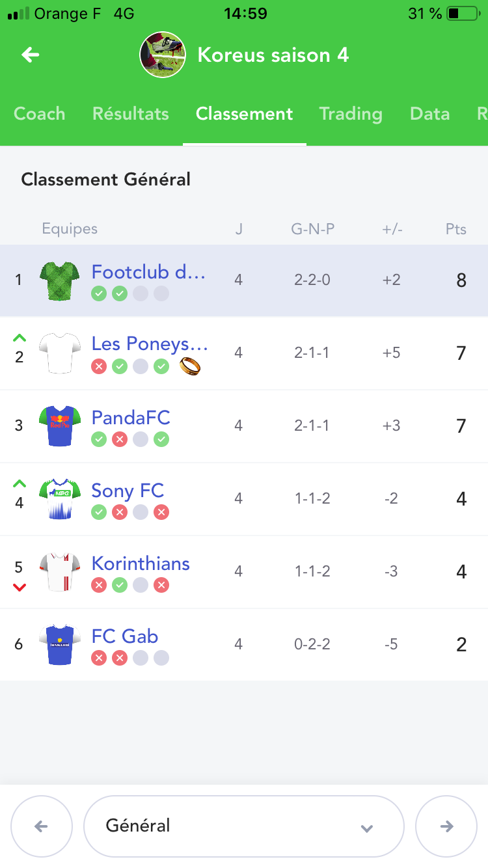Tap the FC Gab blue jersey icon
Image resolution: width=488 pixels, height=868 pixels.
click(x=60, y=645)
